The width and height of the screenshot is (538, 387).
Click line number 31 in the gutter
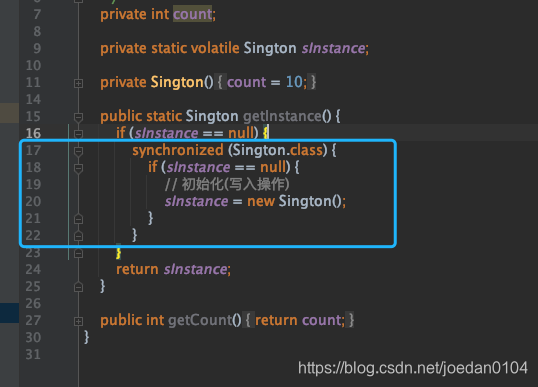(33, 354)
